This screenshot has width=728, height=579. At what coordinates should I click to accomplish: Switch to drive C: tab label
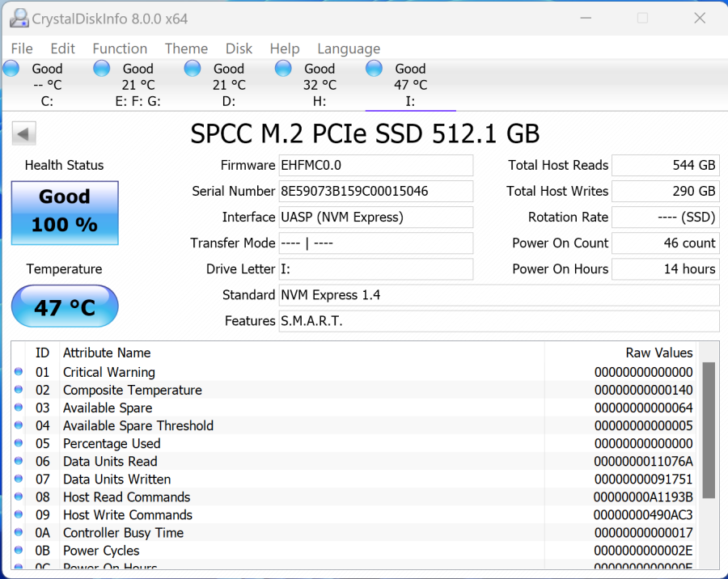click(x=47, y=101)
